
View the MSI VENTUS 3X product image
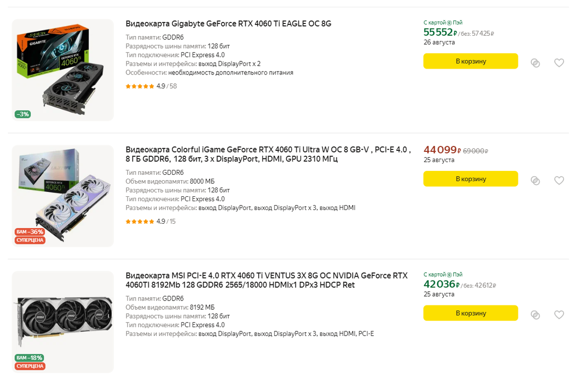tap(63, 322)
